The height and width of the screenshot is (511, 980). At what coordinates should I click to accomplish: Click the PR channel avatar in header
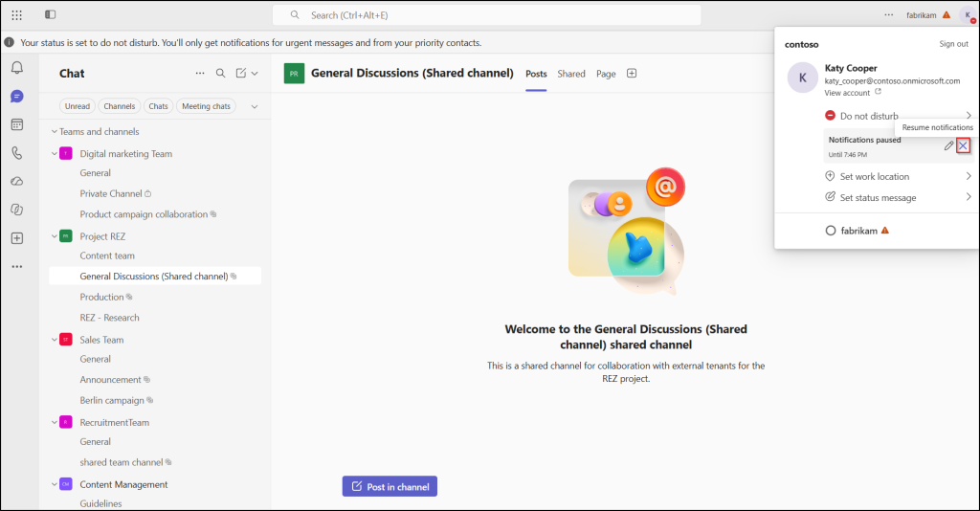(x=295, y=73)
